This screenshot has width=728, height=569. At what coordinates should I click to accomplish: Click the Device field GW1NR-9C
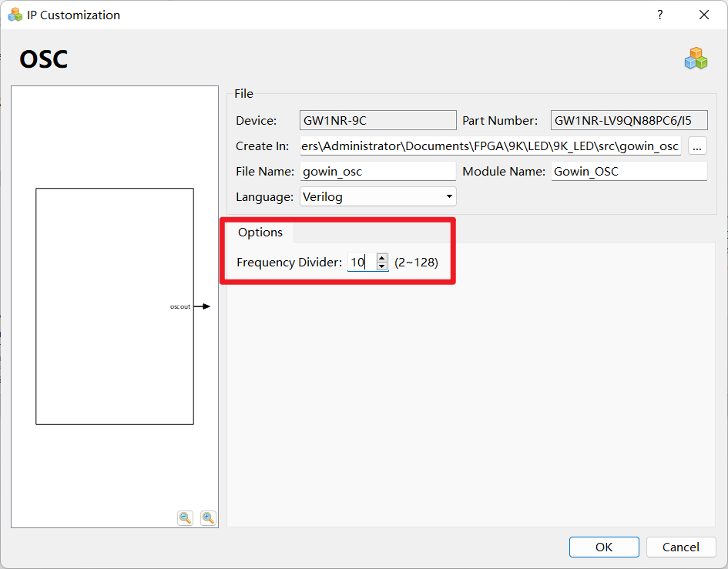tap(378, 121)
